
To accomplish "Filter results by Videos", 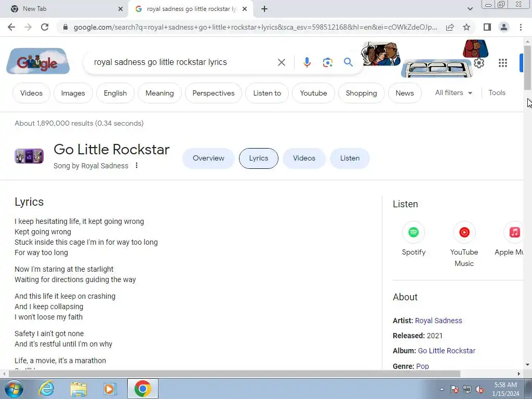I will (31, 93).
